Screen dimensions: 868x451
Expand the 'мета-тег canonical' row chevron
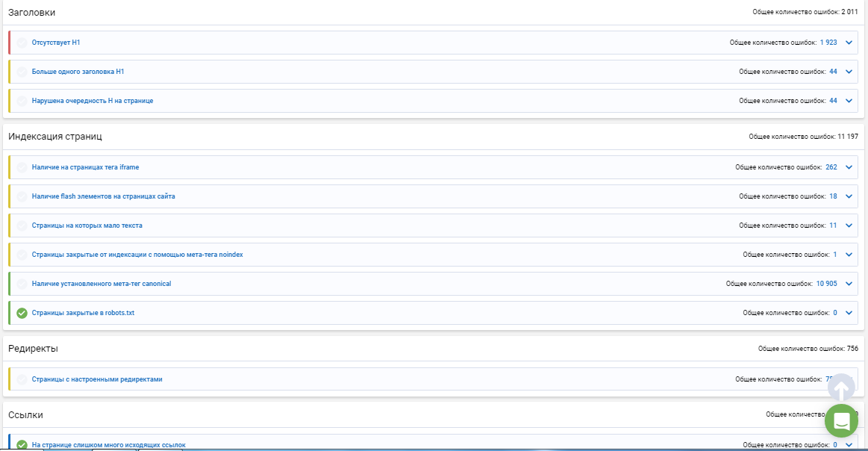click(849, 284)
